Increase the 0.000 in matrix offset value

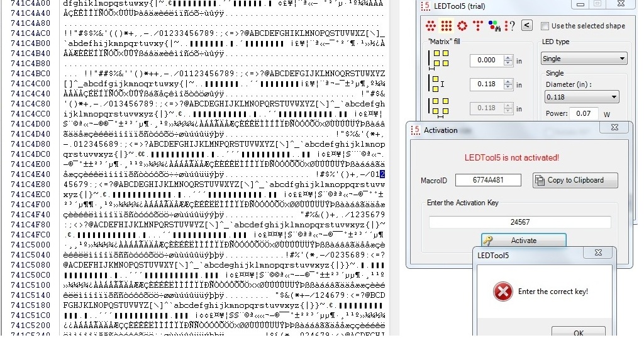pyautogui.click(x=508, y=57)
